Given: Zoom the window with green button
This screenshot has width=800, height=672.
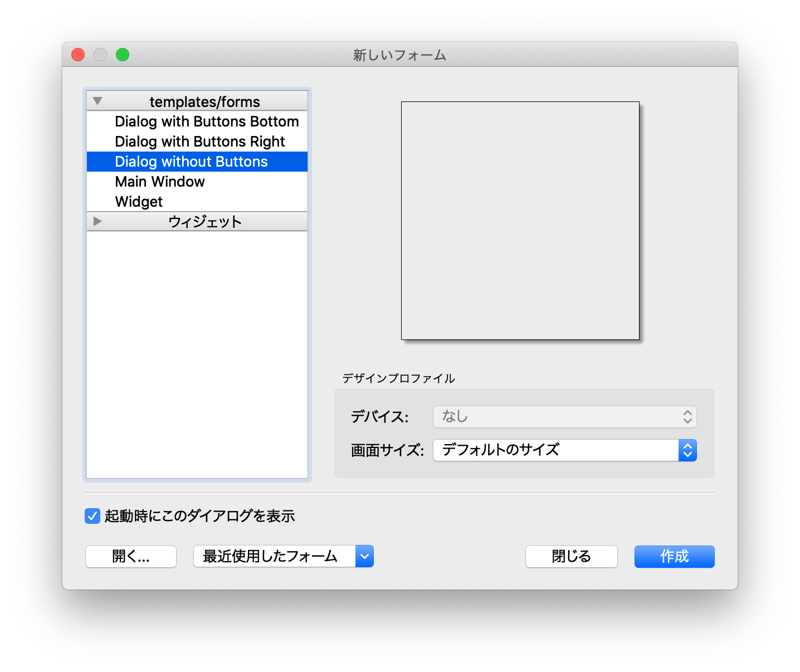Looking at the screenshot, I should click(123, 55).
